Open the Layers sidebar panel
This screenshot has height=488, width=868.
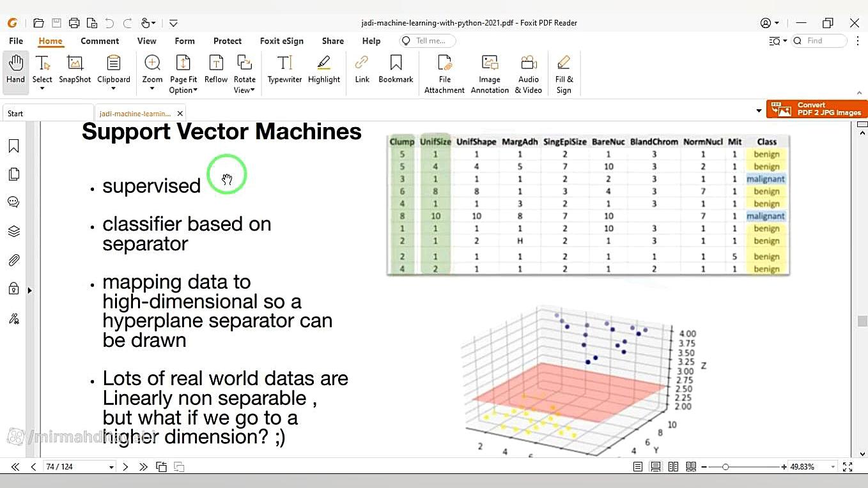coord(14,231)
